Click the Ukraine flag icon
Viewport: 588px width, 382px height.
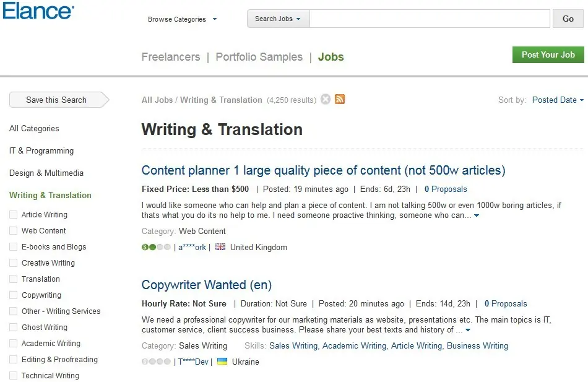(222, 362)
